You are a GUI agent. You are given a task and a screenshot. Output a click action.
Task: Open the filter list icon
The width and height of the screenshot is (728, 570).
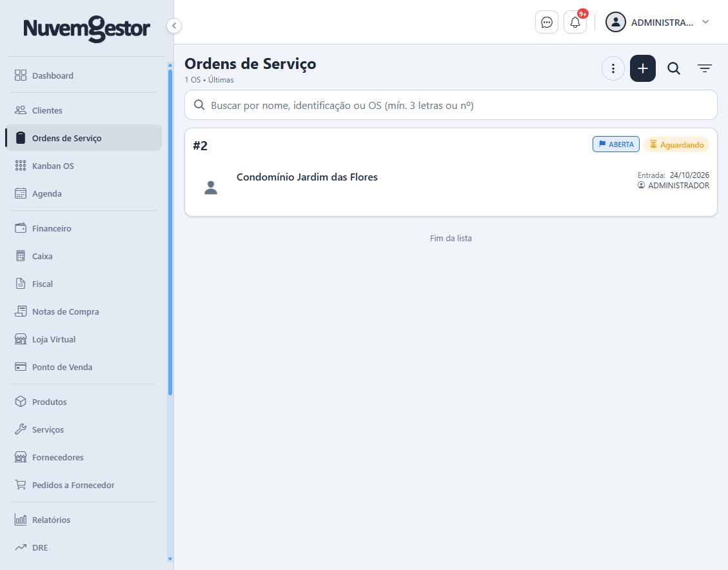click(704, 69)
